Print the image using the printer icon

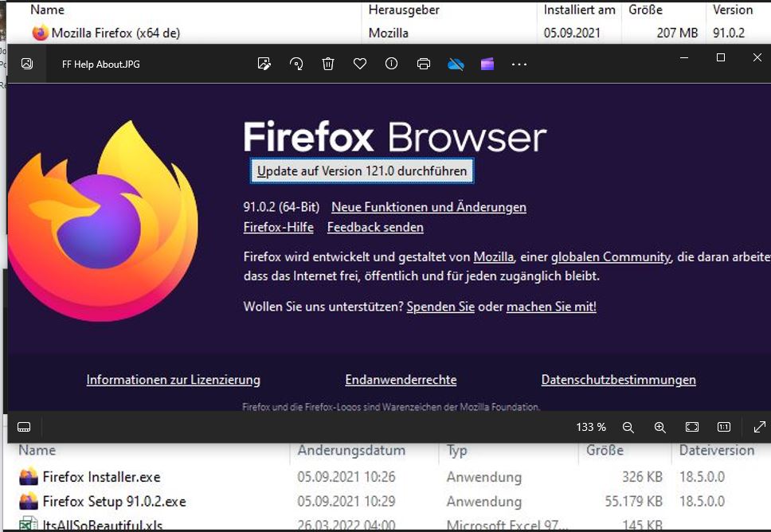point(424,64)
